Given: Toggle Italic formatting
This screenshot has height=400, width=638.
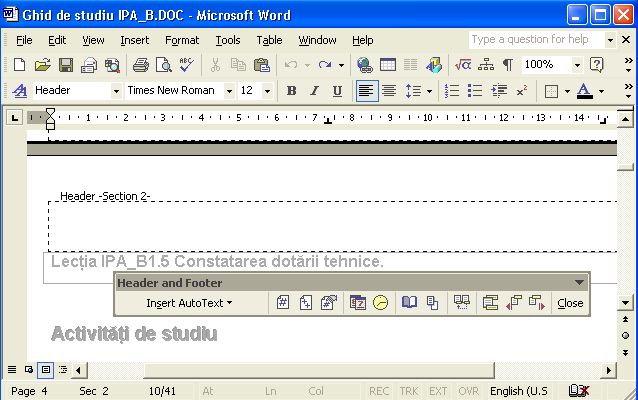Looking at the screenshot, I should tap(314, 91).
